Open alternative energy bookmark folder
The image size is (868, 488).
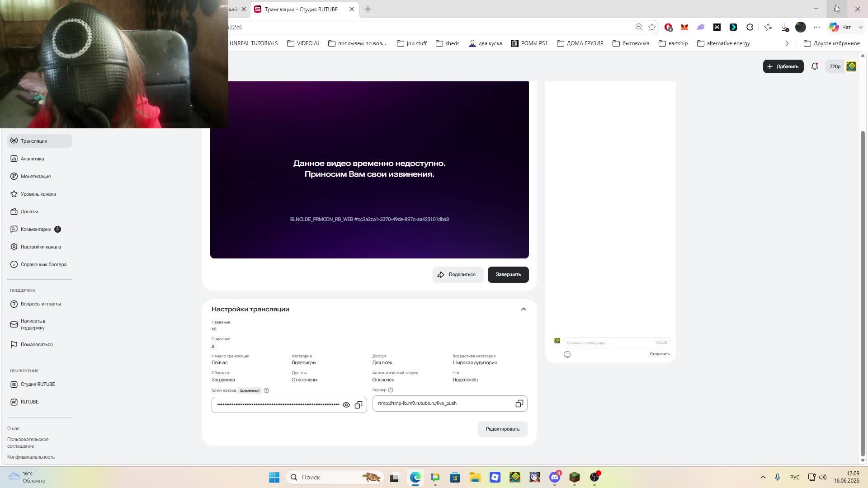pos(723,43)
